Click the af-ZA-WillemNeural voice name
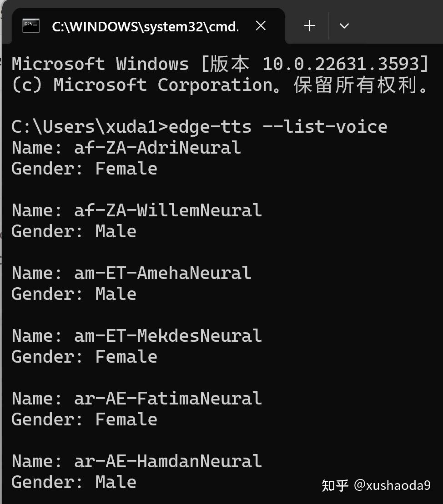 [x=168, y=210]
